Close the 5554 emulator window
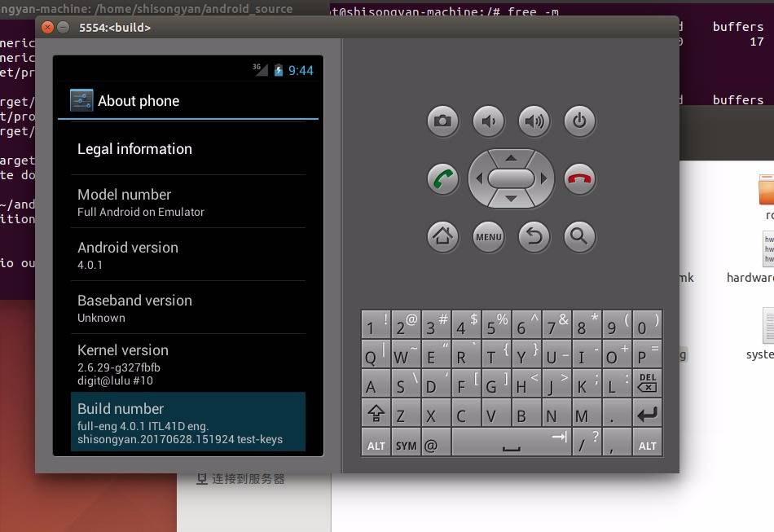774x532 pixels. point(47,27)
